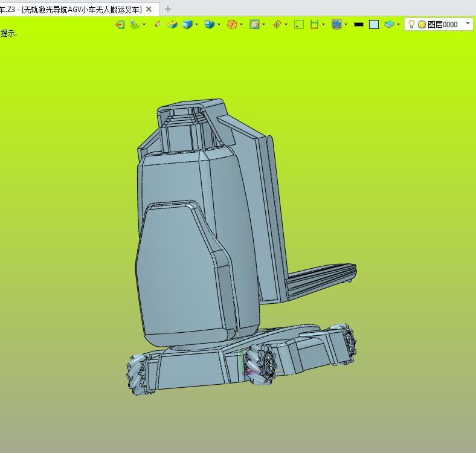Open the shaded cube display mode dropdown

pos(196,24)
